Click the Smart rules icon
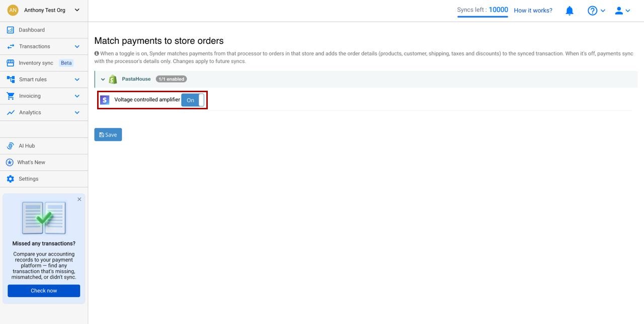The image size is (644, 324). point(11,80)
